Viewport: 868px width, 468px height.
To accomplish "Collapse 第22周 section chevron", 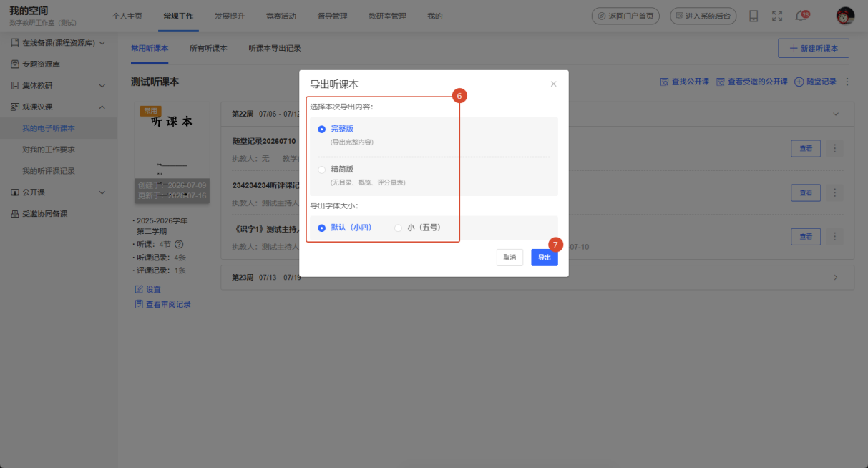I will [x=835, y=114].
